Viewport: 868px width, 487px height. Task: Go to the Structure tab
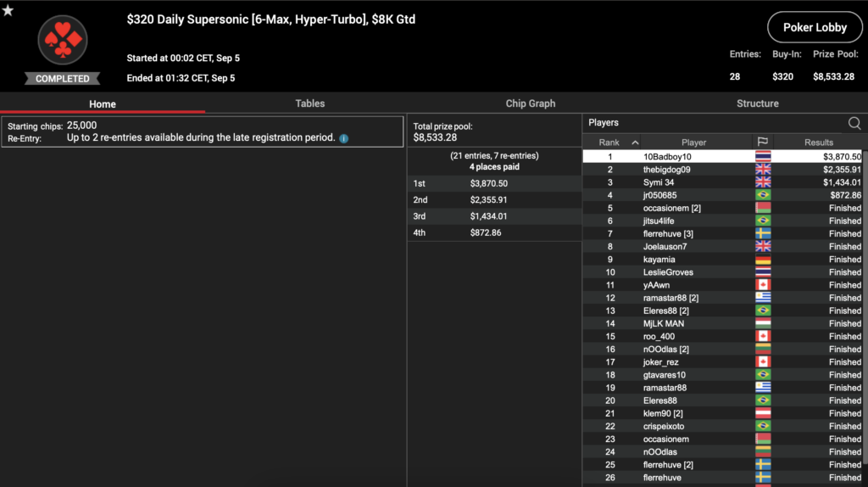click(x=757, y=104)
